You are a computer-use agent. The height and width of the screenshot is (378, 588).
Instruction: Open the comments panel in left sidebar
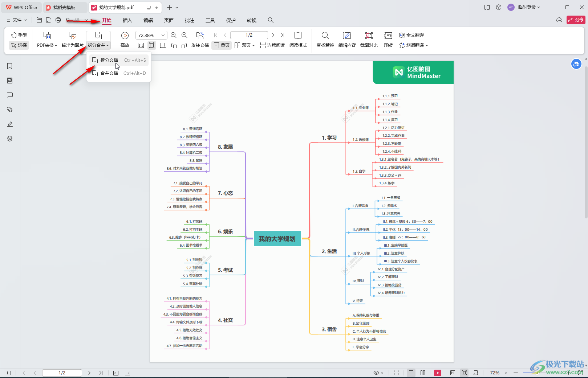(x=10, y=95)
